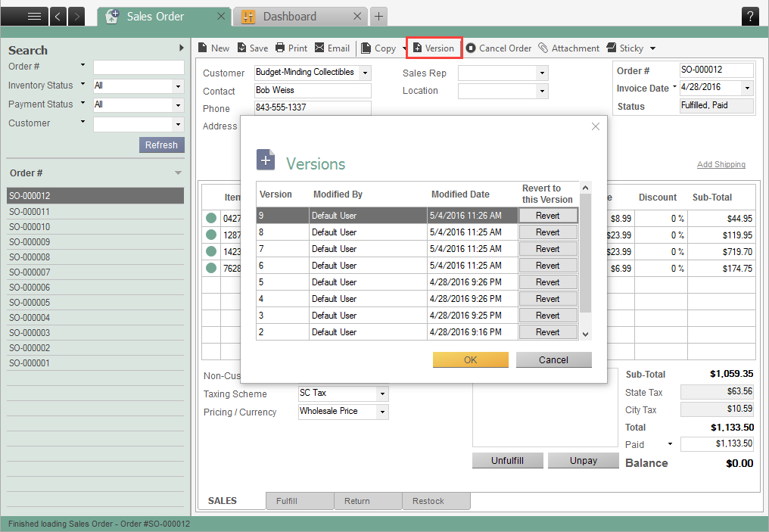Click the Sticky note button
Viewport: 769px width, 532px height.
(x=625, y=48)
